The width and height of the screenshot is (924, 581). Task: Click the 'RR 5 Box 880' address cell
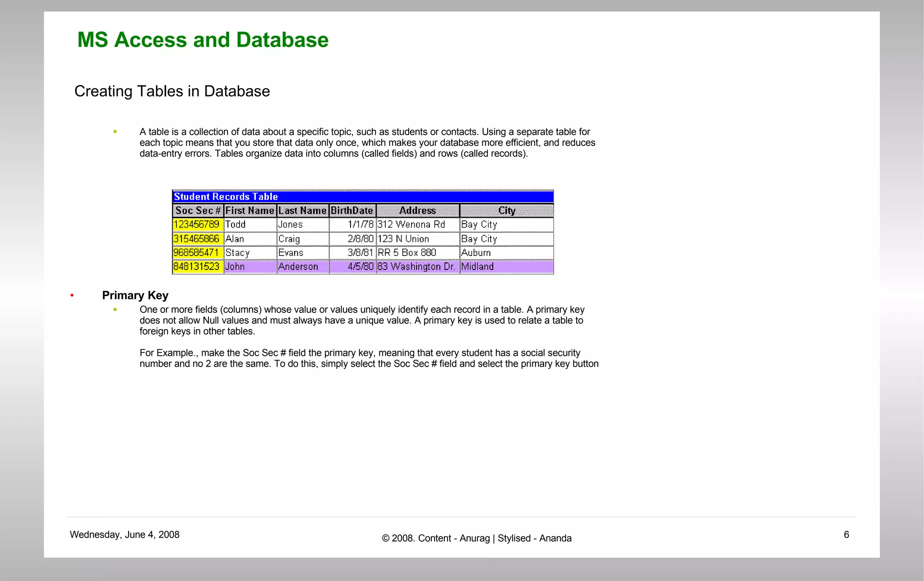[407, 253]
